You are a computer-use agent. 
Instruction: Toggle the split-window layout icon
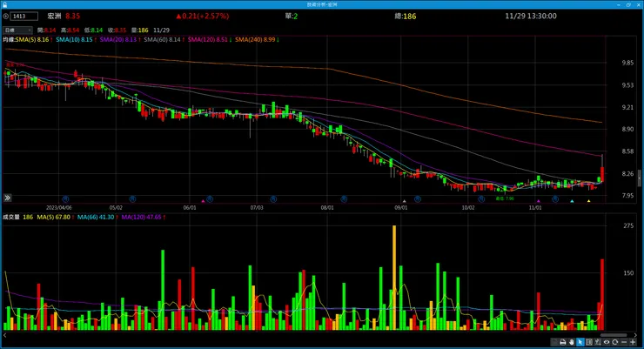click(589, 342)
